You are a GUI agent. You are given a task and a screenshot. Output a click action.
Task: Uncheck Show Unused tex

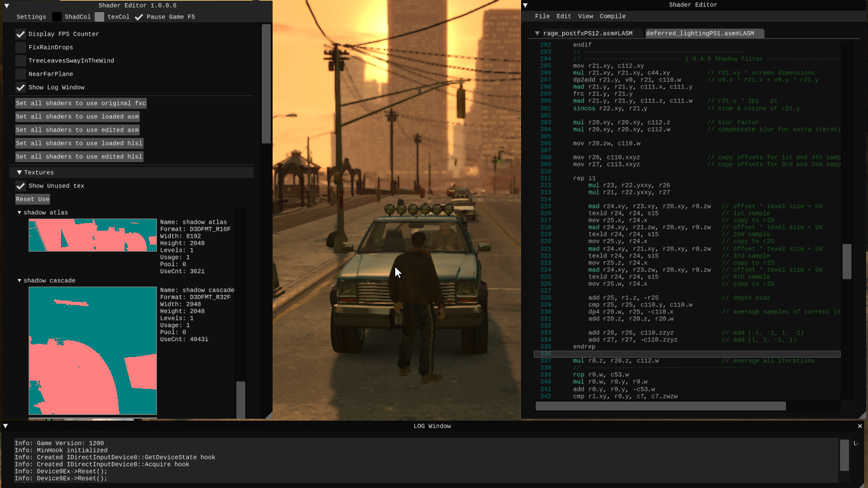pos(20,186)
